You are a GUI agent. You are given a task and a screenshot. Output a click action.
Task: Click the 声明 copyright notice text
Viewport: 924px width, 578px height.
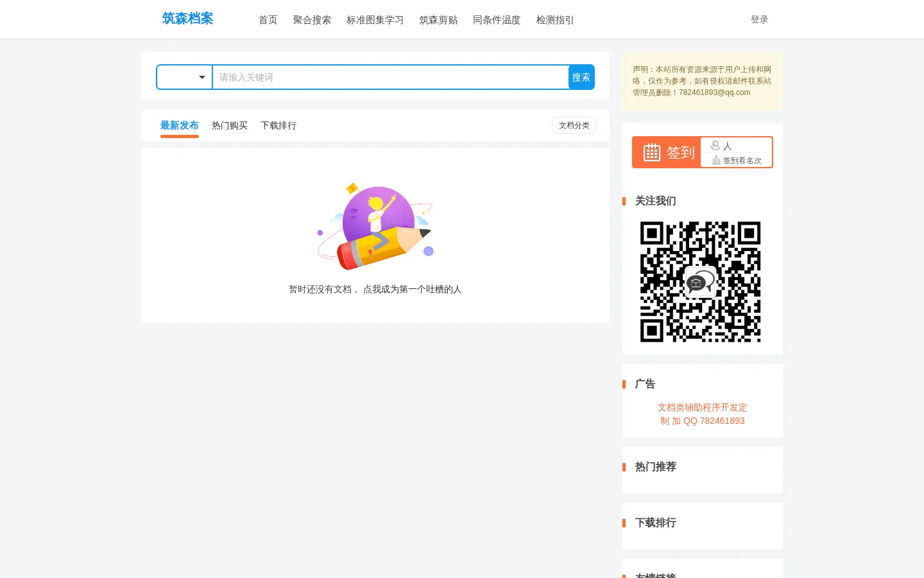point(702,81)
